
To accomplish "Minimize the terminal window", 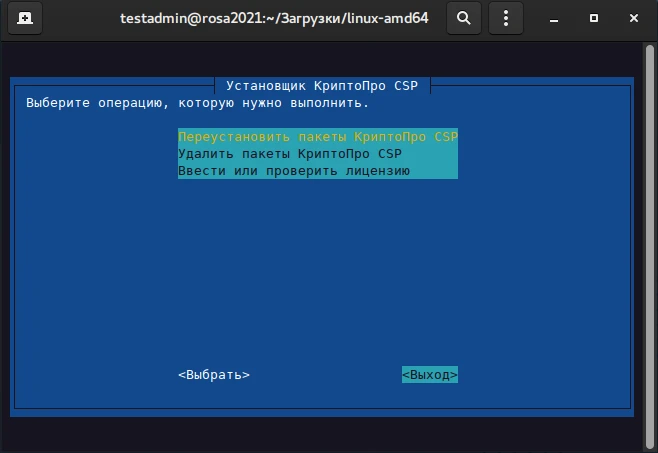I will coord(554,18).
